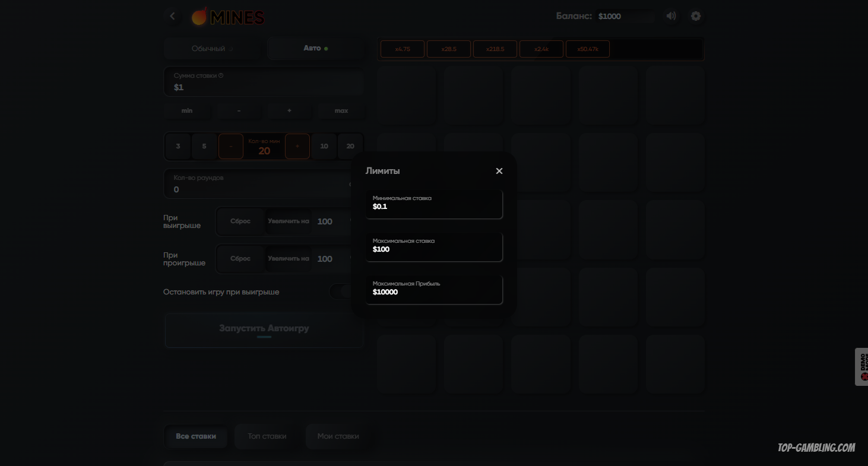Click the back arrow next to Mines logo

tap(173, 16)
